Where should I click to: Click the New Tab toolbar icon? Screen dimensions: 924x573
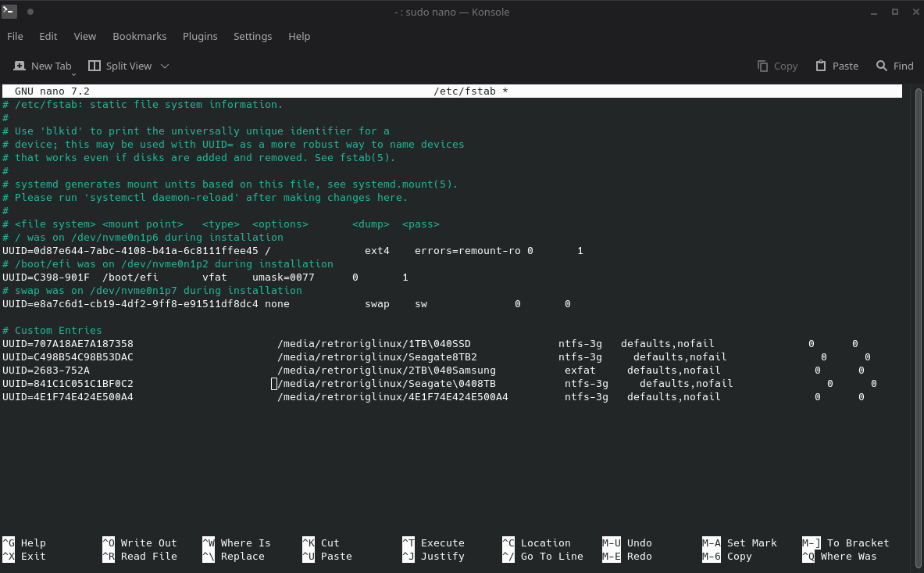pos(19,66)
